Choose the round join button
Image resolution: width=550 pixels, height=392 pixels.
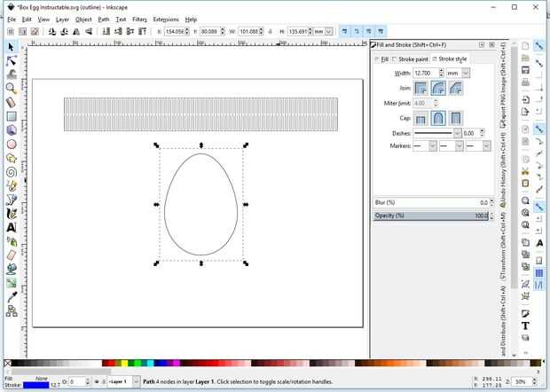pyautogui.click(x=438, y=88)
